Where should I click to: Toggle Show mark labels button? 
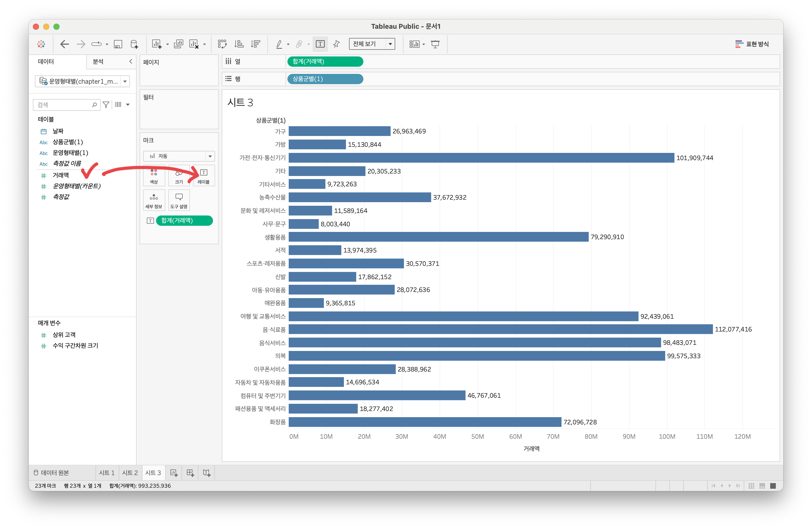(x=320, y=44)
